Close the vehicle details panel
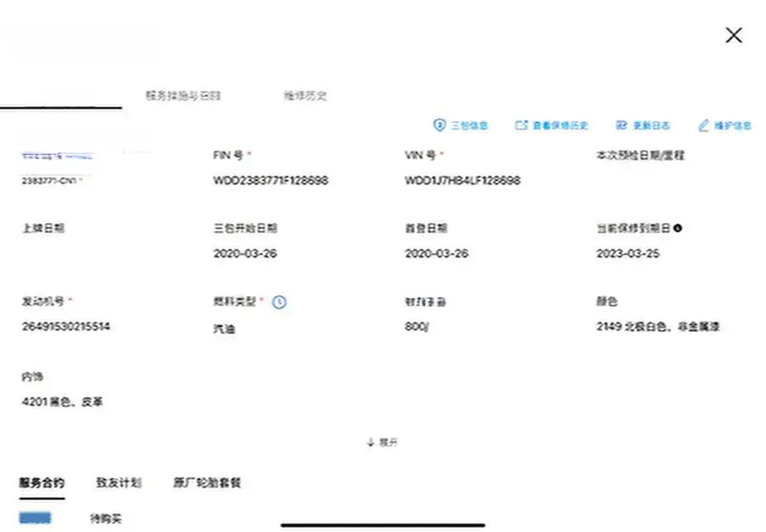766x532 pixels. (x=733, y=35)
